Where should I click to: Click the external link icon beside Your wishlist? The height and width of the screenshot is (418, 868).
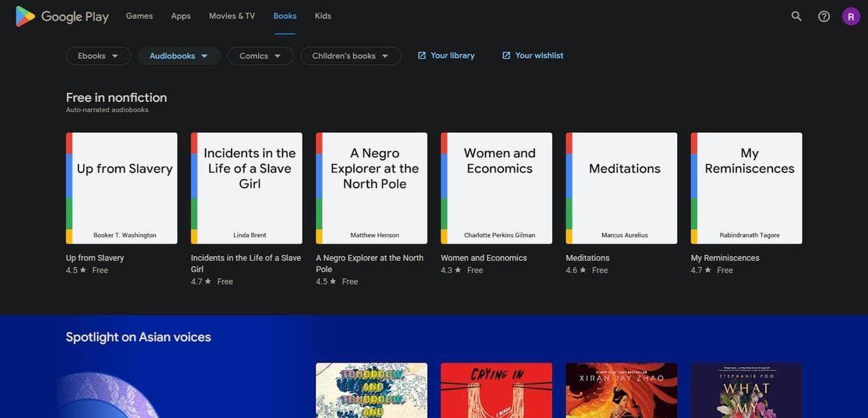[506, 55]
